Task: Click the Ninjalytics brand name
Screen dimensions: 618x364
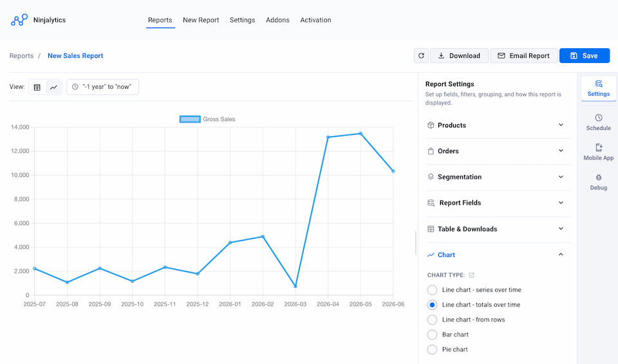Action: pyautogui.click(x=50, y=20)
